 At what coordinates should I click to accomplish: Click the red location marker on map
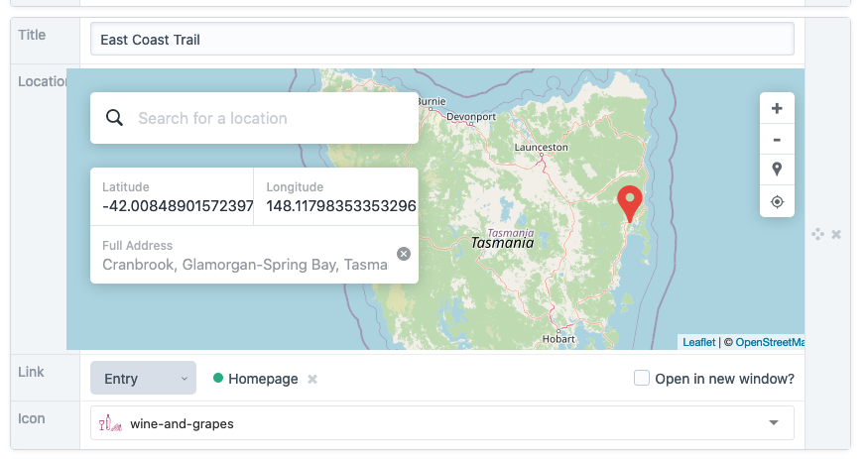pos(629,204)
